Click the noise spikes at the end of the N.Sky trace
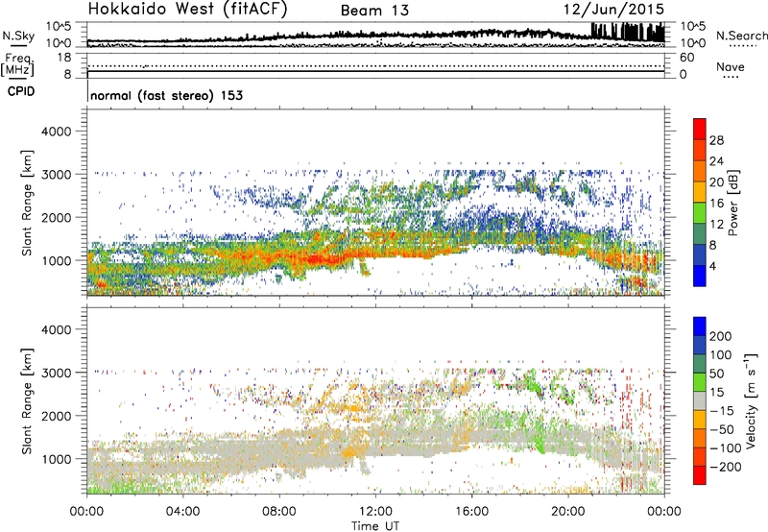 (628, 32)
